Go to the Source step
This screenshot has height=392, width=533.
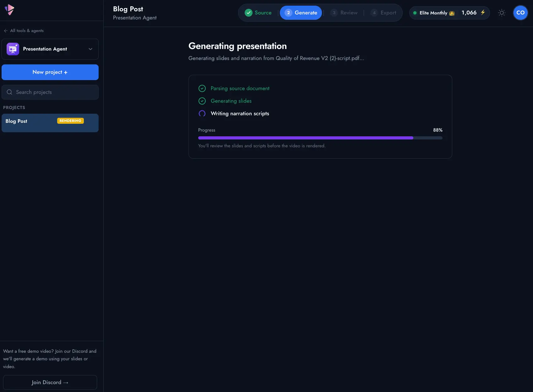pos(258,13)
